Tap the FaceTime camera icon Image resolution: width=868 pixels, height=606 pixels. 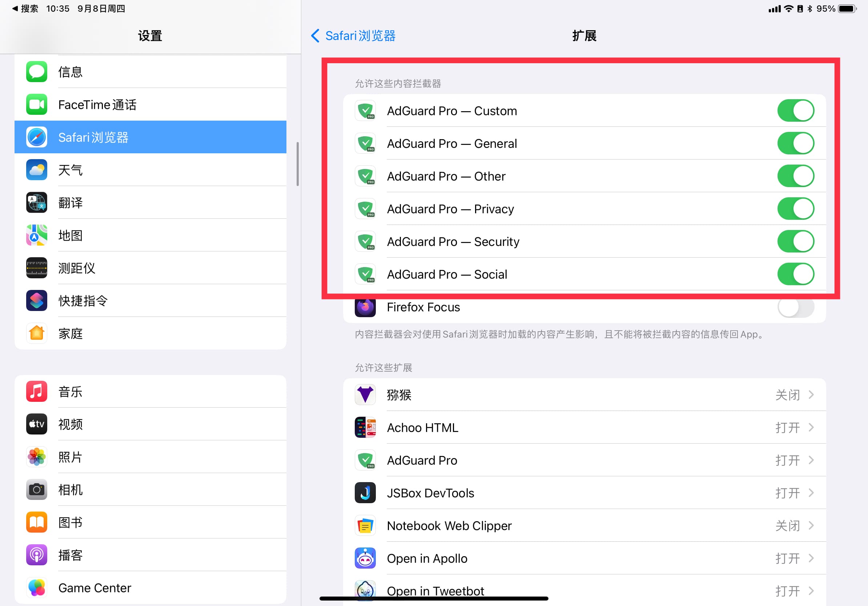(37, 104)
